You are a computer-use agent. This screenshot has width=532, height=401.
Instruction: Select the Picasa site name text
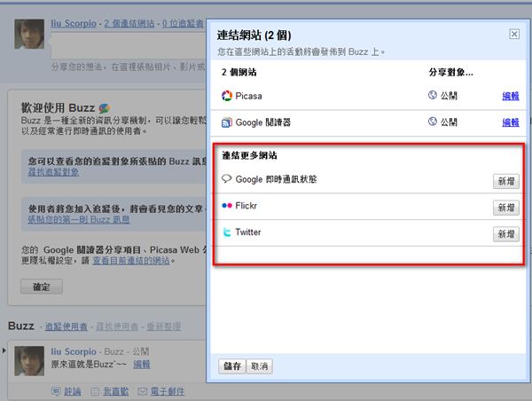tap(248, 96)
